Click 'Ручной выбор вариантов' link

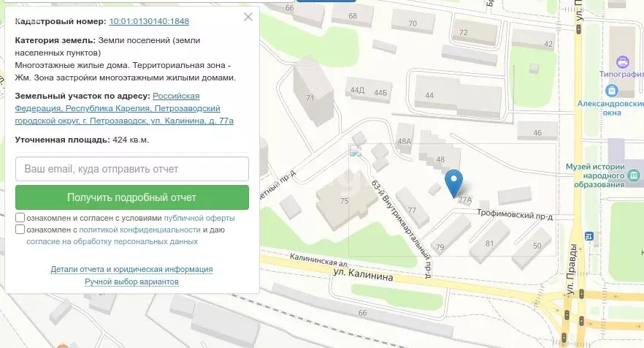coord(132,281)
